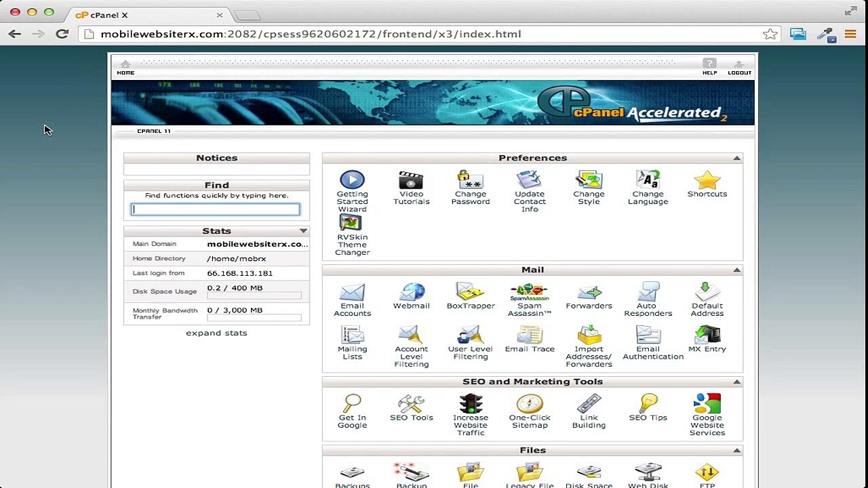Open Email Authentication

(652, 343)
